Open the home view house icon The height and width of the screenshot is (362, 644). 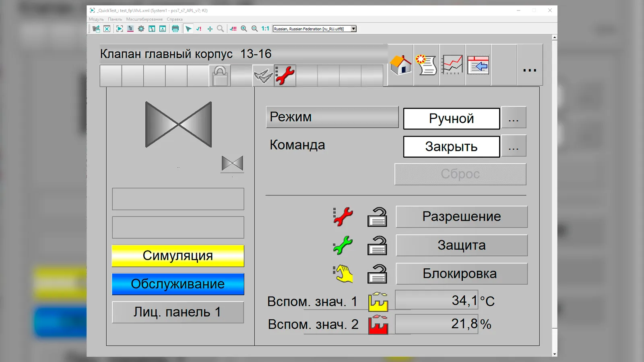pos(400,65)
